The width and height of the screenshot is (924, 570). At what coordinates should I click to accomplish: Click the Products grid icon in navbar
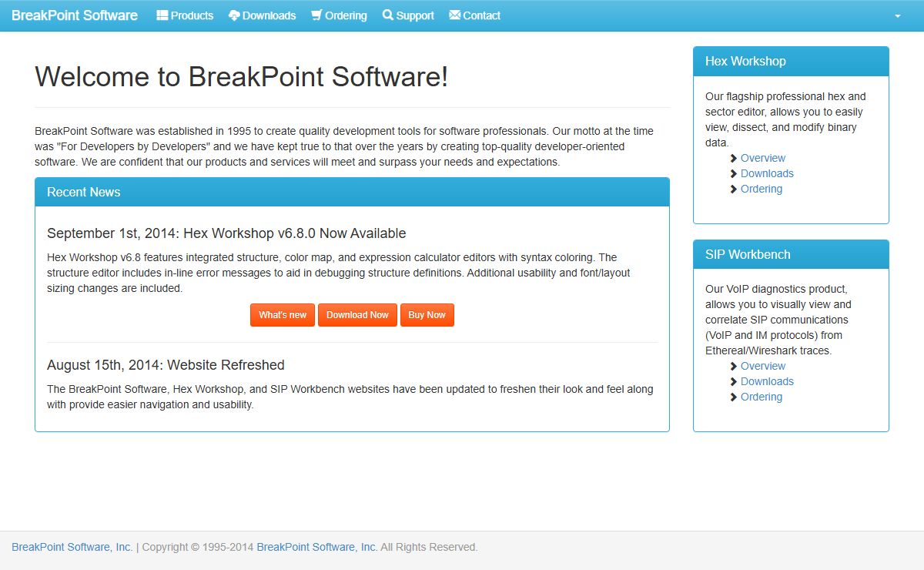[x=162, y=15]
